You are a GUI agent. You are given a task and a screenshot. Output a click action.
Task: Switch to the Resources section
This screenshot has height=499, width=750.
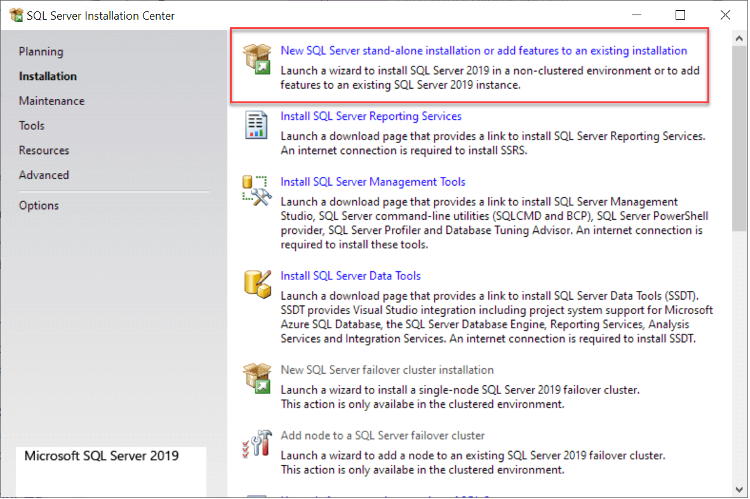coord(44,150)
